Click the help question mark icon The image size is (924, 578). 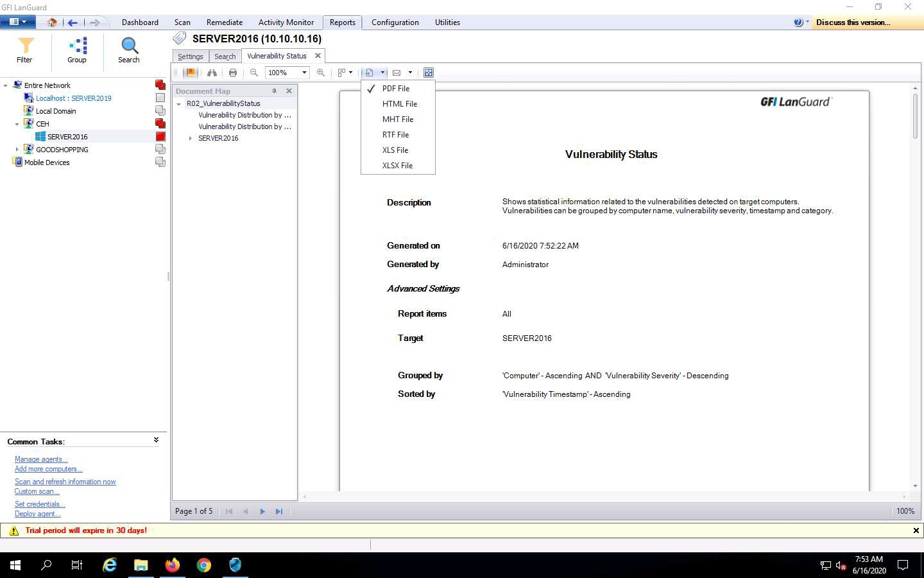point(798,22)
